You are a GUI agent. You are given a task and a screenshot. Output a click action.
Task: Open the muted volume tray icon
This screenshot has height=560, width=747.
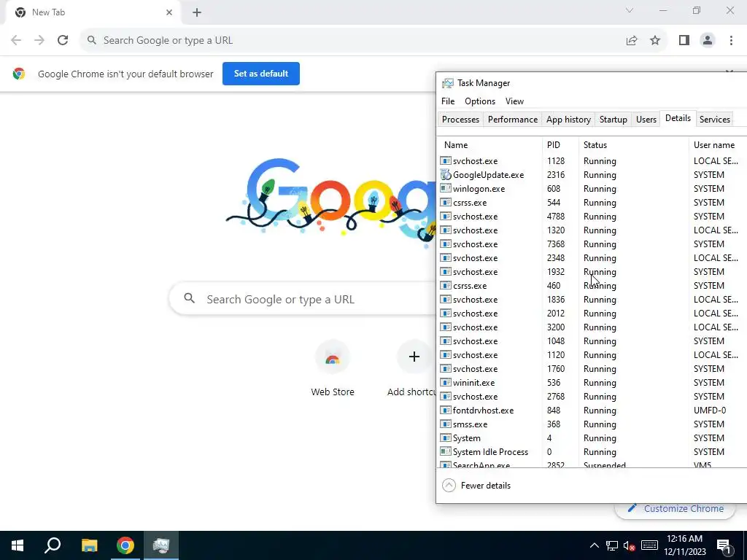coord(629,545)
